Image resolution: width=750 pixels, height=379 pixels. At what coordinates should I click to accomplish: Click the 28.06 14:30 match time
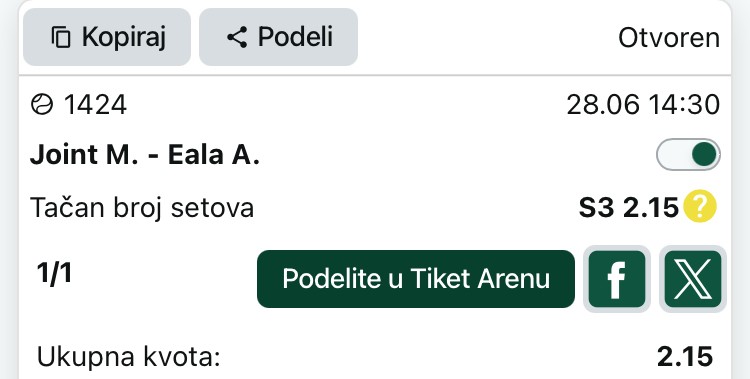click(x=643, y=105)
